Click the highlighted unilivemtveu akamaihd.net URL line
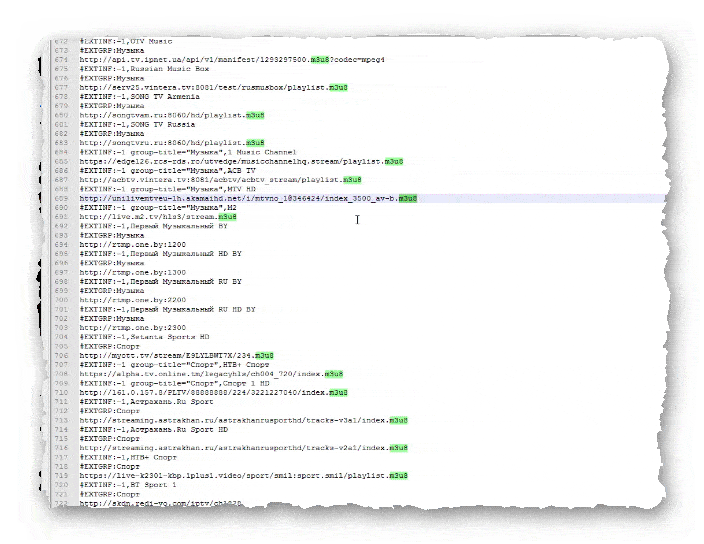 [248, 198]
